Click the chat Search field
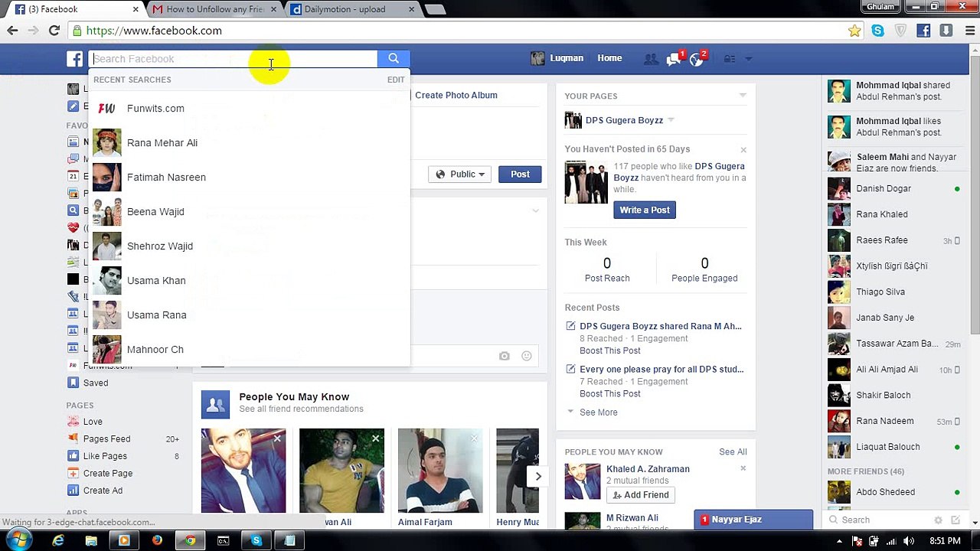This screenshot has height=551, width=980. pyautogui.click(x=880, y=520)
